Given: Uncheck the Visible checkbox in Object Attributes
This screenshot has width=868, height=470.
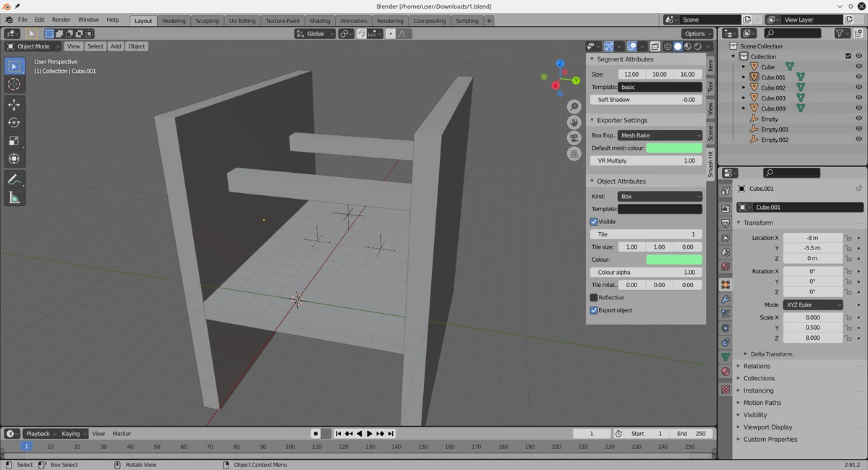Looking at the screenshot, I should pyautogui.click(x=594, y=221).
